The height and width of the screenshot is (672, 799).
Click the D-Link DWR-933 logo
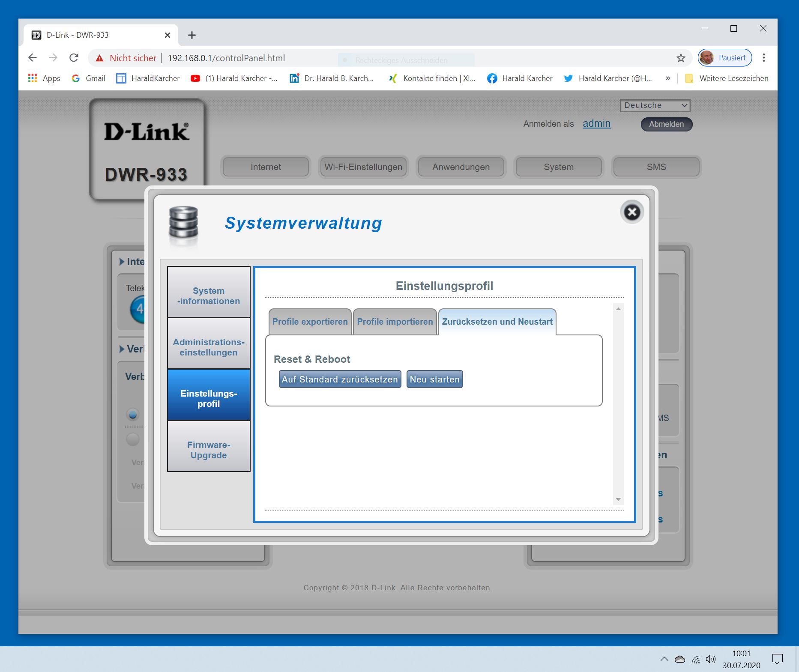coord(147,150)
